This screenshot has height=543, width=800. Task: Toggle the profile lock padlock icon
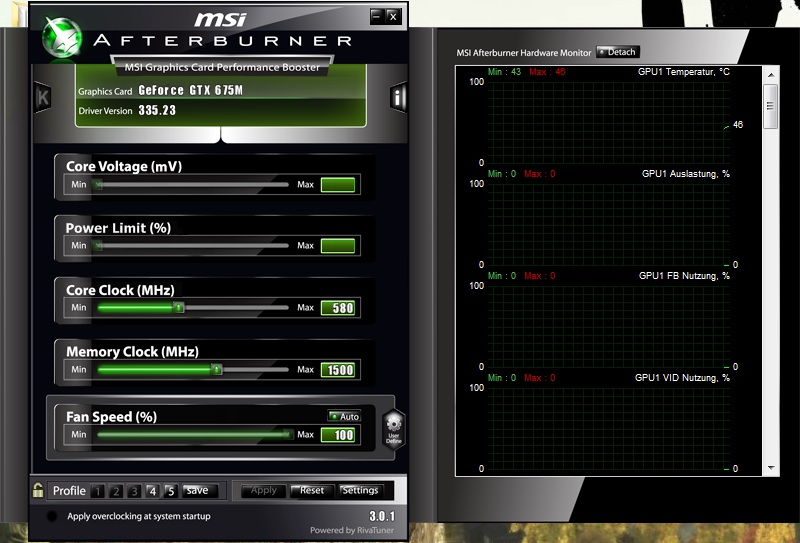coord(38,490)
